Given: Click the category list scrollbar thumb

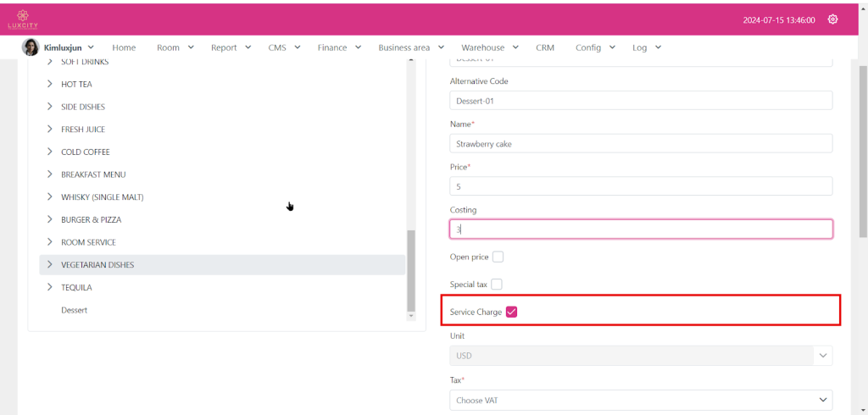Looking at the screenshot, I should [x=411, y=269].
